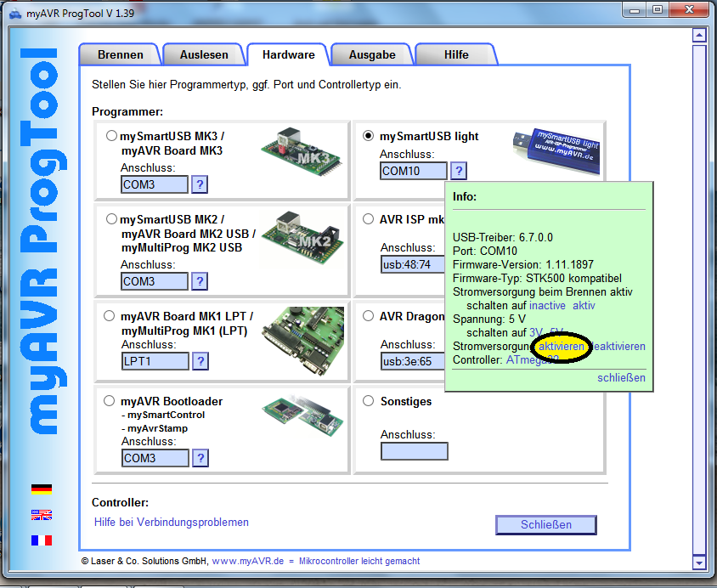The height and width of the screenshot is (588, 717).
Task: Switch language with the UK/US flag
Action: pos(42,515)
